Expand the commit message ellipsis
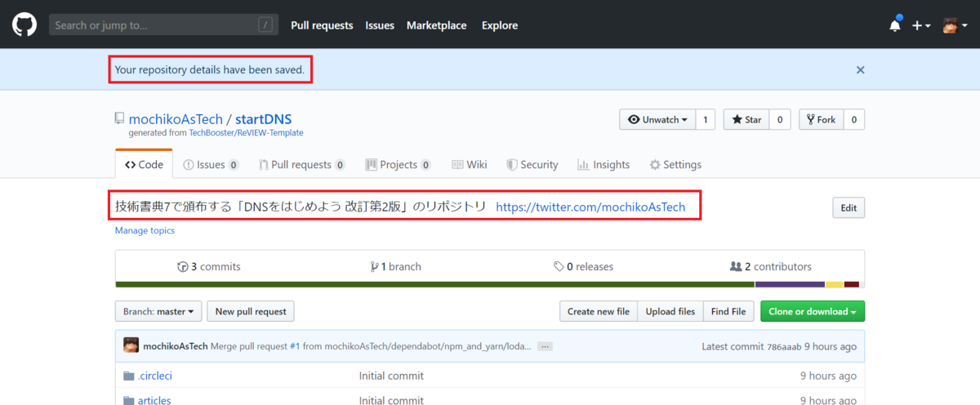Viewport: 980px width, 405px height. (545, 346)
